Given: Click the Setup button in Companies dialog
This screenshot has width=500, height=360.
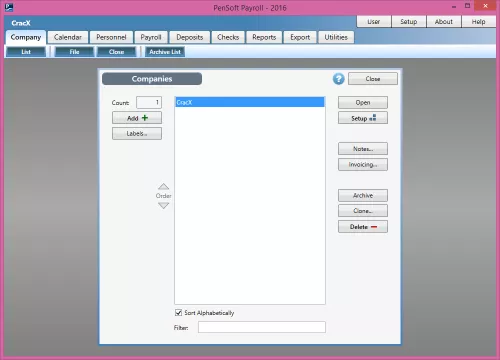Looking at the screenshot, I should coord(363,118).
